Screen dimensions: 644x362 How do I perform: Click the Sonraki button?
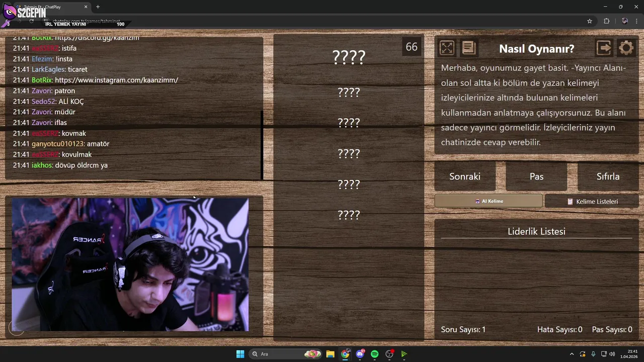(465, 176)
